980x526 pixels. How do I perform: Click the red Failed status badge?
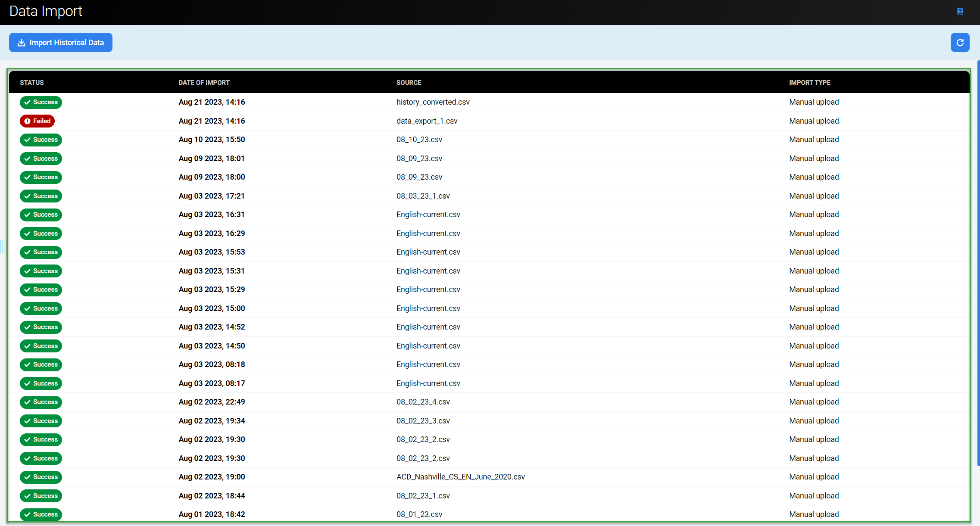click(x=37, y=121)
